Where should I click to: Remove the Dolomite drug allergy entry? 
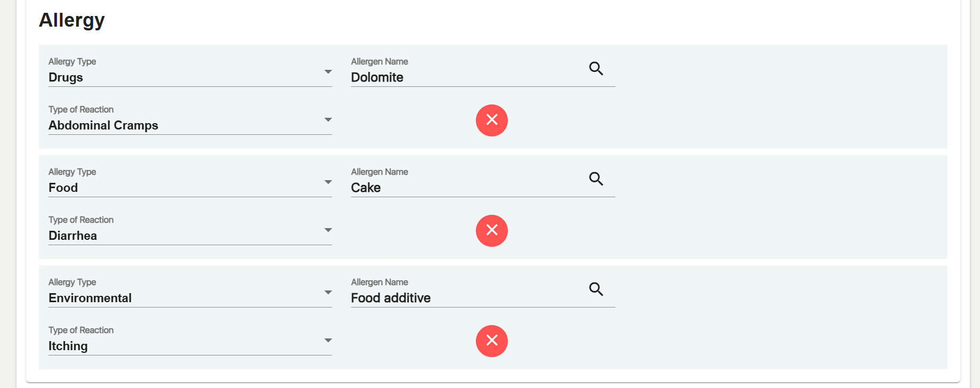click(491, 120)
